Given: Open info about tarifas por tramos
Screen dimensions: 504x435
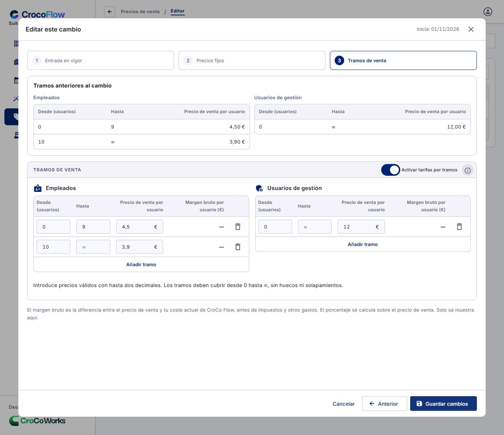Looking at the screenshot, I should point(468,170).
